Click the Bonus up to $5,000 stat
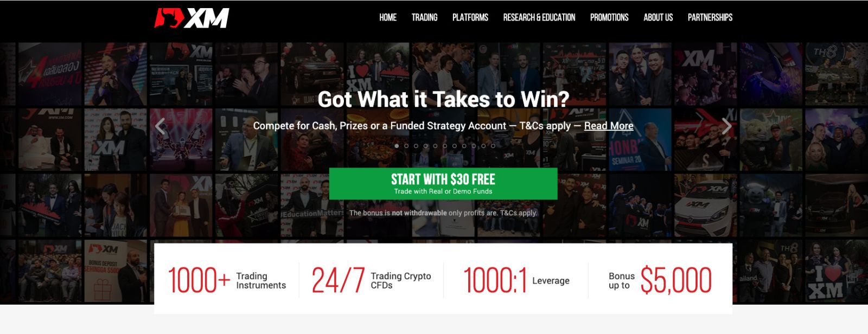The image size is (868, 334). (660, 280)
